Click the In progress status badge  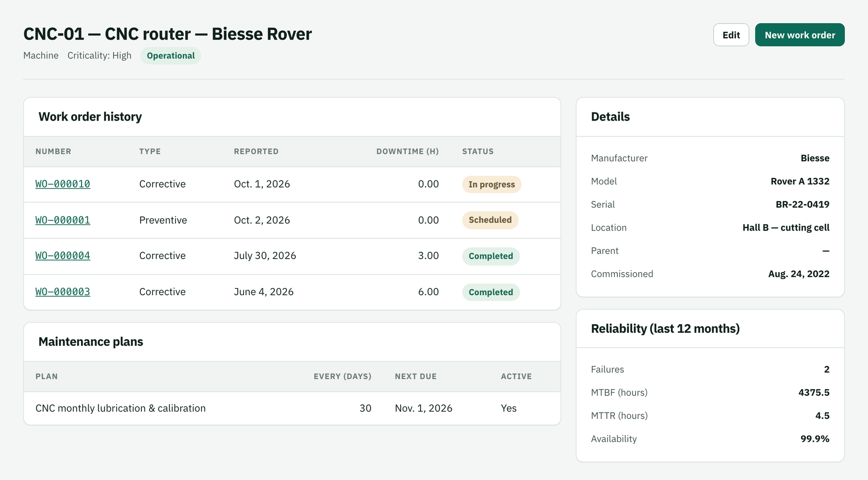point(491,184)
